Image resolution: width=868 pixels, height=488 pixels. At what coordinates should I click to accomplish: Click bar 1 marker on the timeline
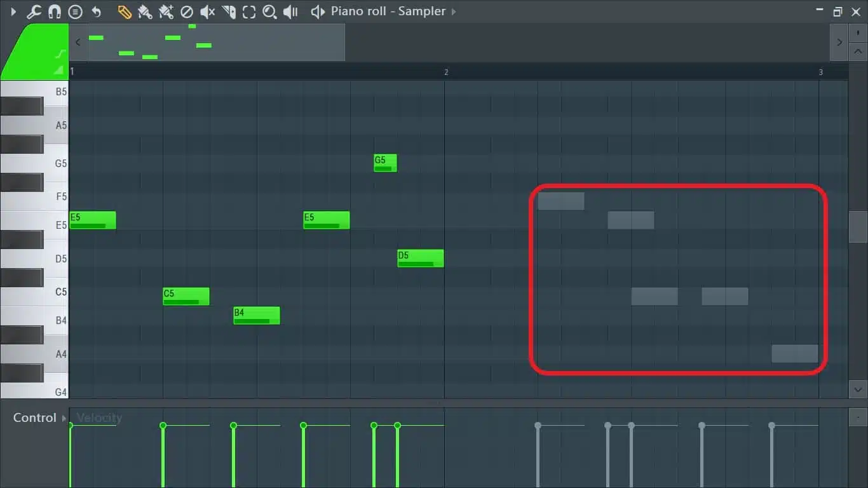click(72, 72)
